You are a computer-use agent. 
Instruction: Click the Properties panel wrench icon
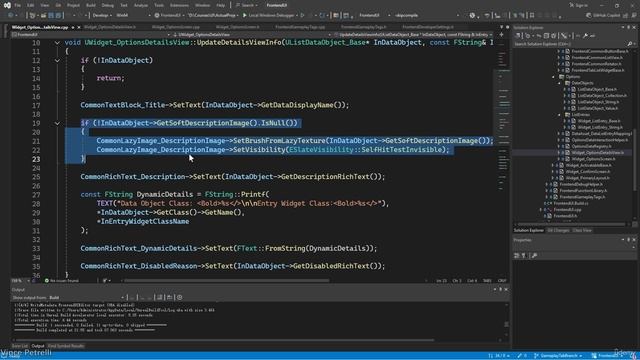pyautogui.click(x=534, y=256)
